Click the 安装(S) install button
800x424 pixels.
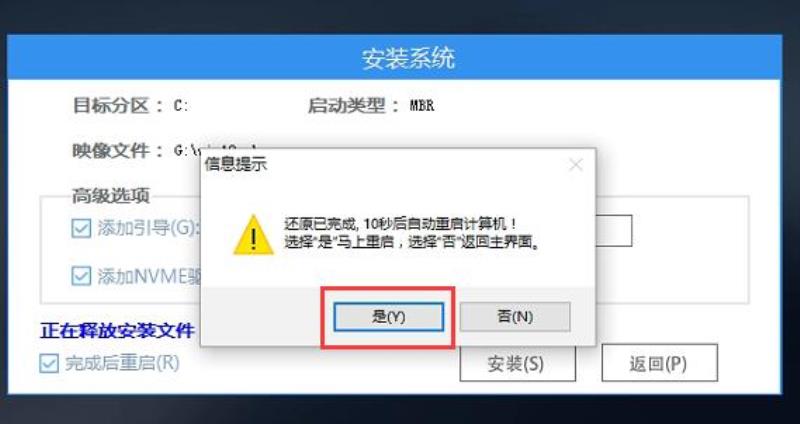pos(517,363)
